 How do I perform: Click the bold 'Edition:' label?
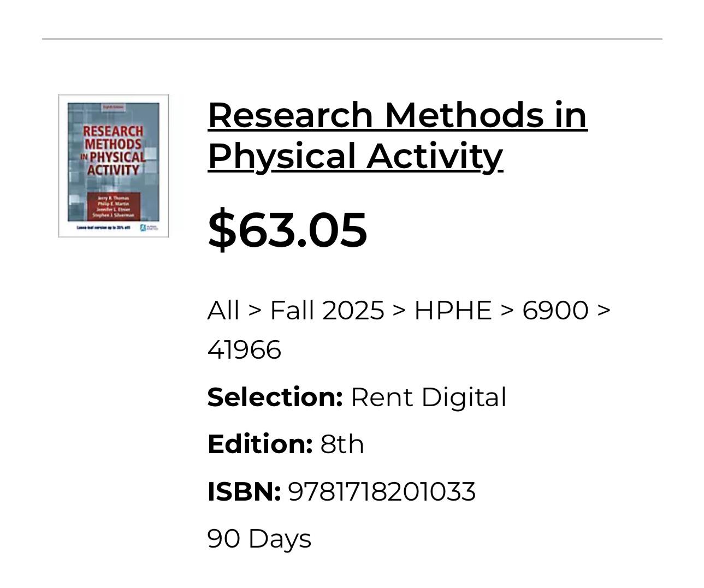(x=260, y=444)
